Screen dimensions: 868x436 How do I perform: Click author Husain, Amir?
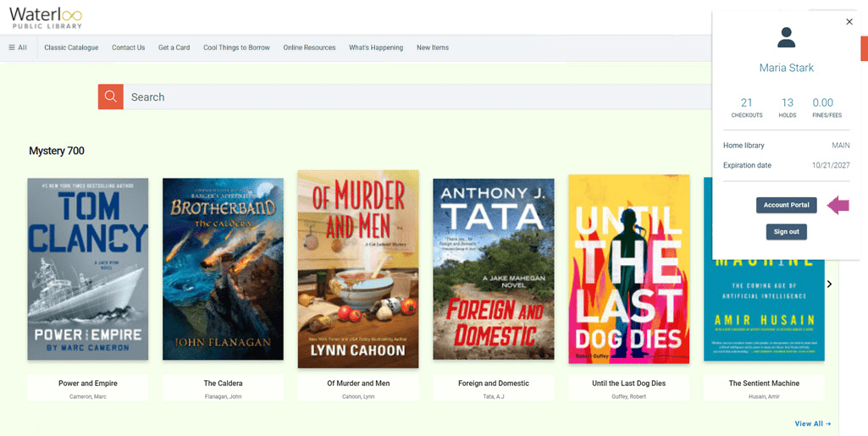[764, 396]
